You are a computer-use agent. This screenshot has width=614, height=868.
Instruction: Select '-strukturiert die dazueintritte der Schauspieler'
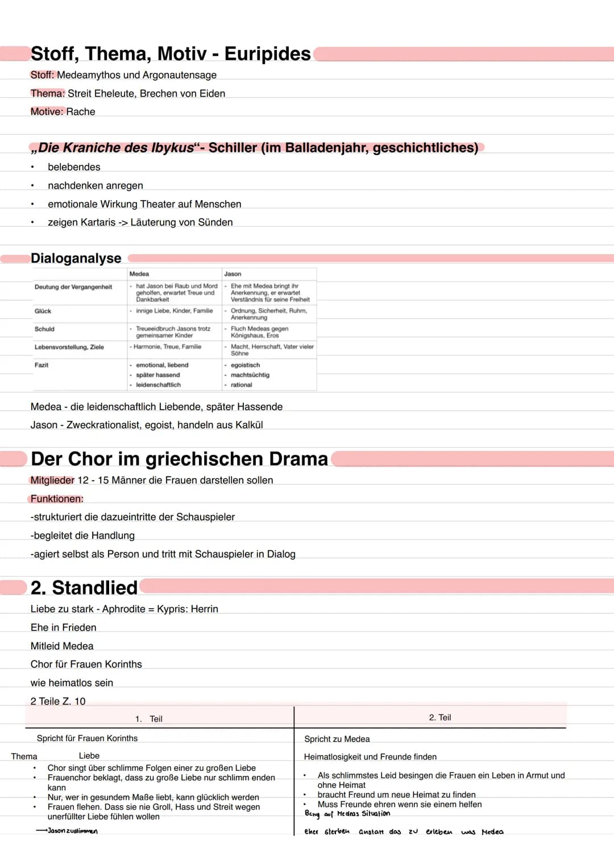tap(132, 517)
